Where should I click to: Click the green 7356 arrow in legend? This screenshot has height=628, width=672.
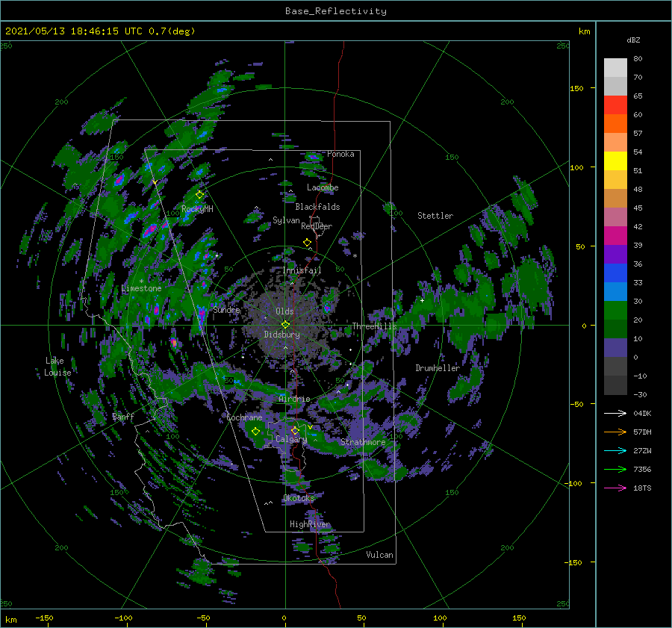(x=615, y=470)
